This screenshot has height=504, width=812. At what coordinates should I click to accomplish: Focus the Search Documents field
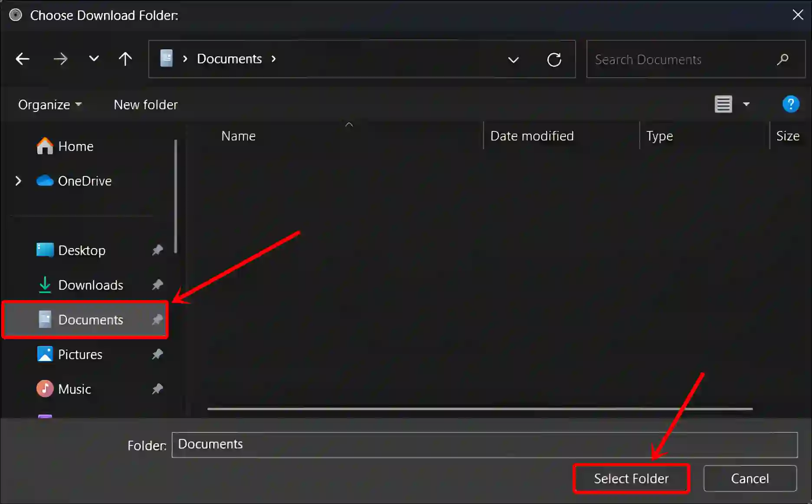point(696,59)
